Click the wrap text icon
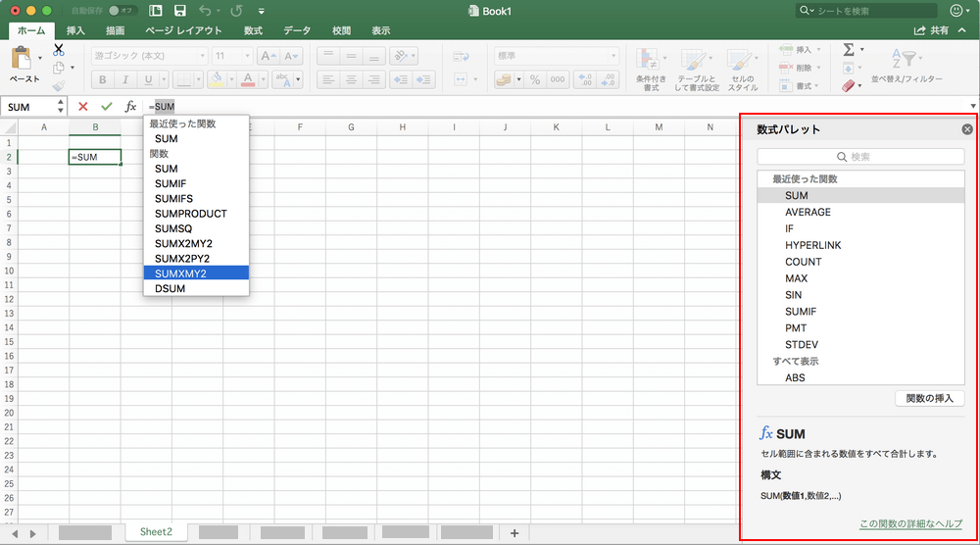The width and height of the screenshot is (980, 545). tap(462, 57)
